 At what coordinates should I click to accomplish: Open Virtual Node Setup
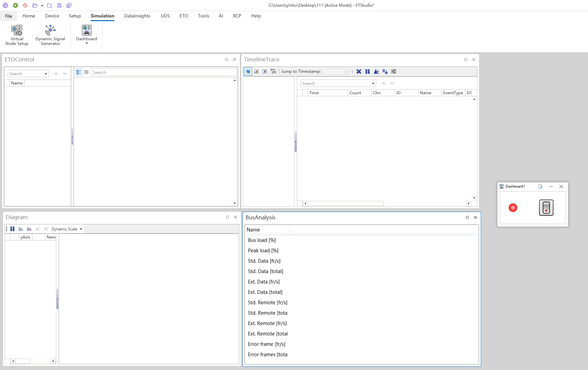point(17,35)
